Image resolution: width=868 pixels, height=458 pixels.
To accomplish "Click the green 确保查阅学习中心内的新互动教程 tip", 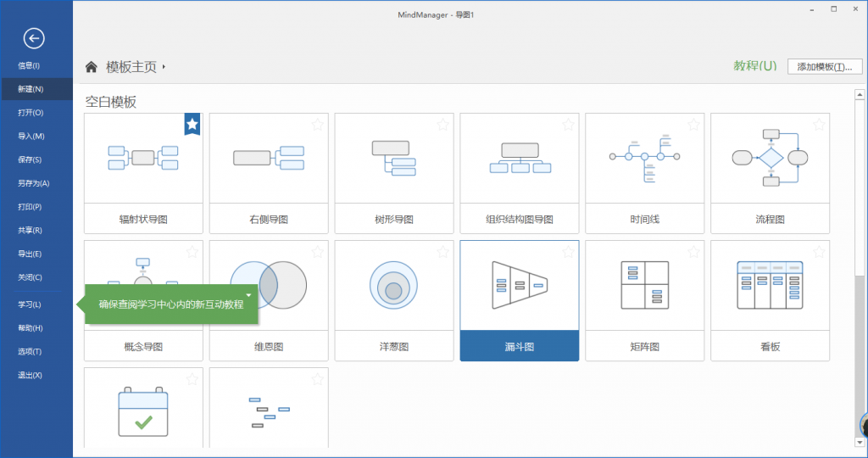I will click(x=171, y=304).
